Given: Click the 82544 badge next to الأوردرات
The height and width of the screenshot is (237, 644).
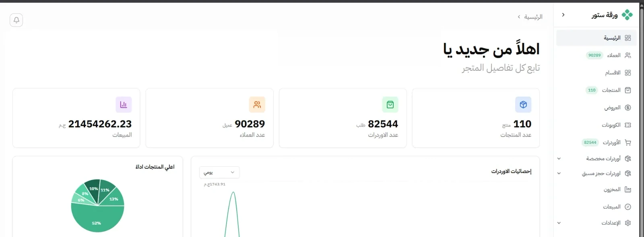Looking at the screenshot, I should click(590, 143).
